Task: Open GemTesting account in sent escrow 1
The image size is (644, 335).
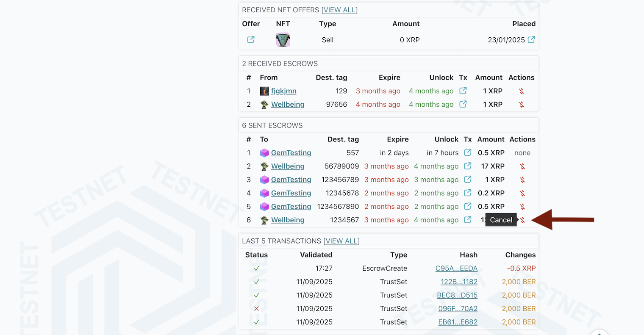Action: [x=291, y=153]
